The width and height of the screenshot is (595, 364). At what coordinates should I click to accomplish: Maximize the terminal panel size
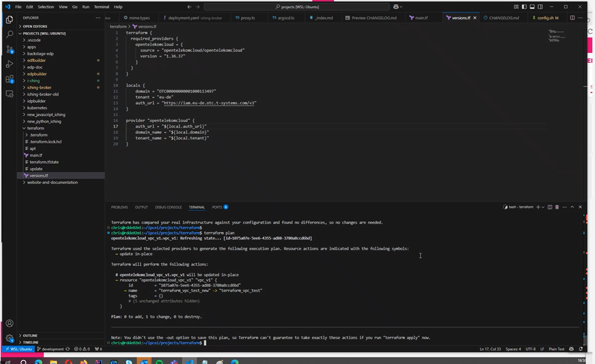572,207
